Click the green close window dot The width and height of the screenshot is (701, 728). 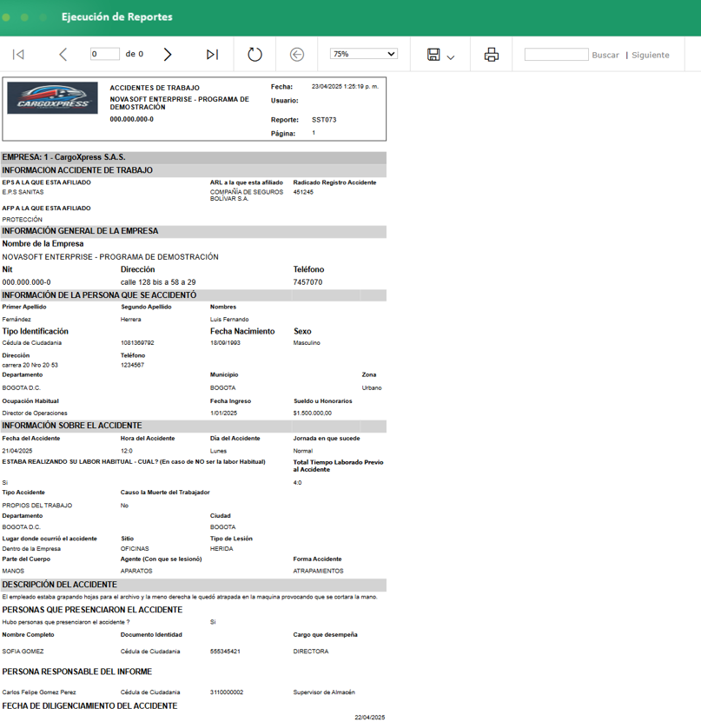point(6,17)
